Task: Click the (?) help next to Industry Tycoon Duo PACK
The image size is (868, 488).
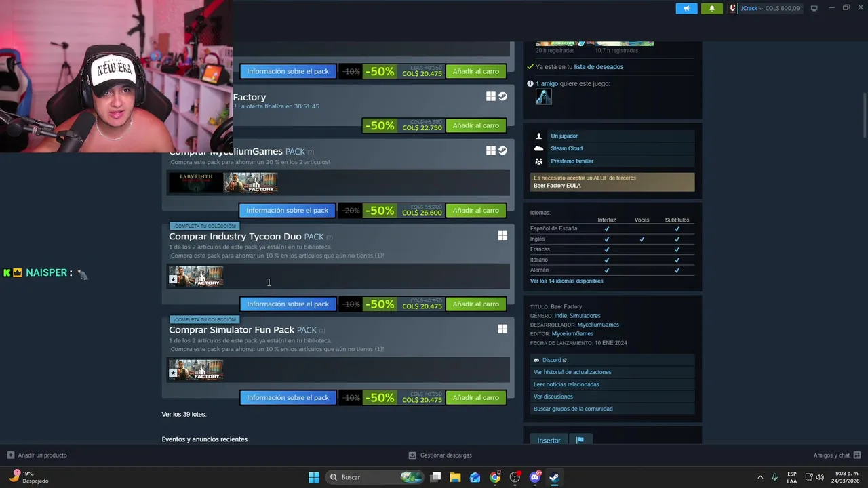Action: (x=330, y=237)
